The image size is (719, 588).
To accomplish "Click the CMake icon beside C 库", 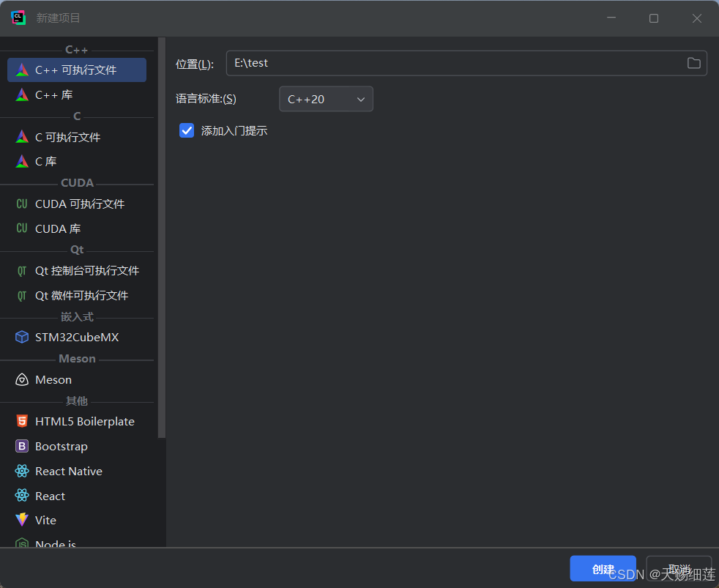I will click(22, 161).
